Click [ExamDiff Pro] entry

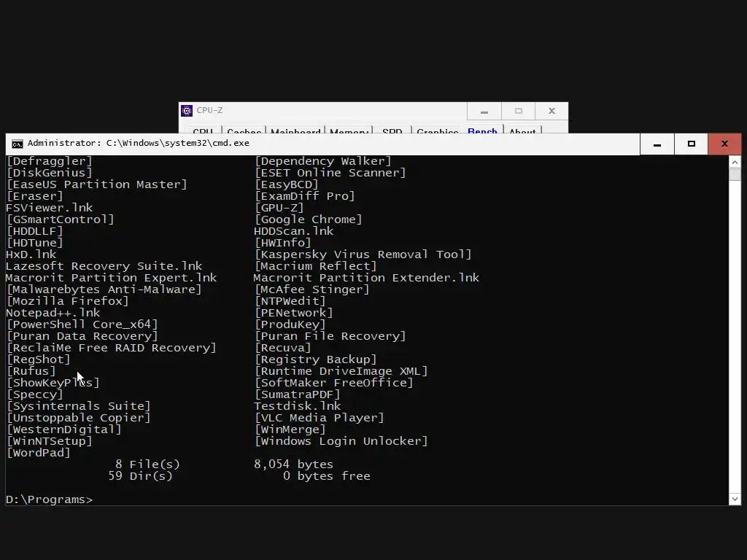coord(305,196)
